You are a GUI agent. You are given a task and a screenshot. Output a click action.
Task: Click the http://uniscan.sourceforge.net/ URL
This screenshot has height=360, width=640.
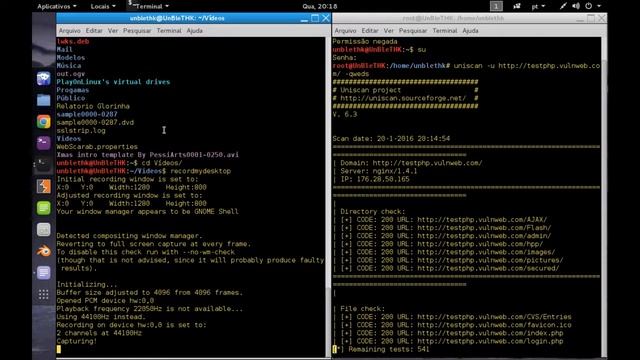(403, 98)
